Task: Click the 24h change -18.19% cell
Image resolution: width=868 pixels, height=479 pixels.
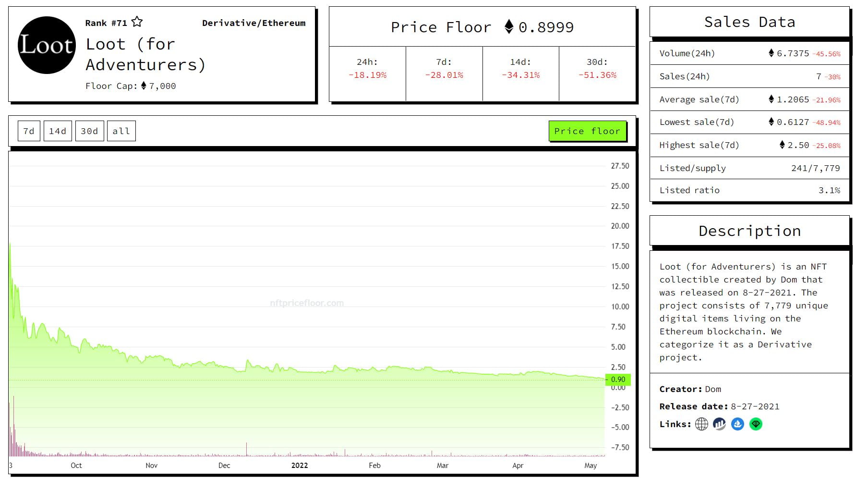Action: pos(367,74)
